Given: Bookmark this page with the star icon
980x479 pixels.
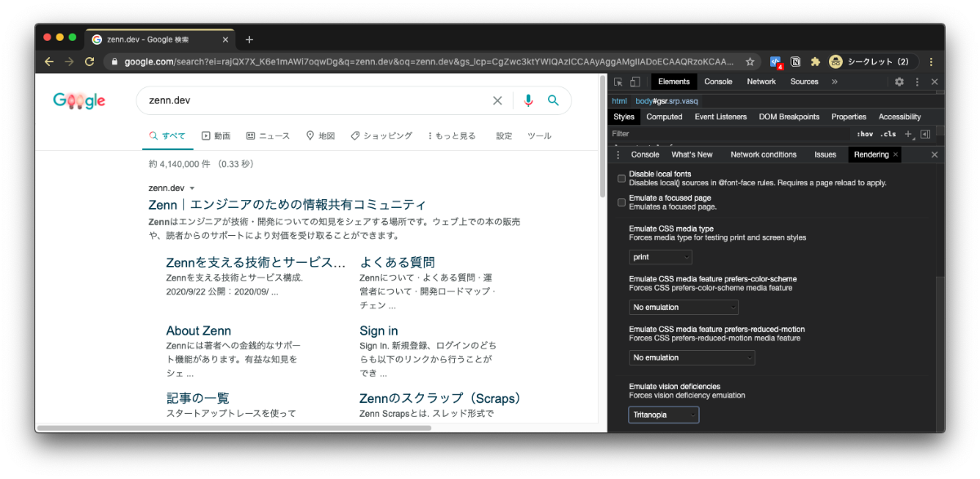Looking at the screenshot, I should [750, 61].
